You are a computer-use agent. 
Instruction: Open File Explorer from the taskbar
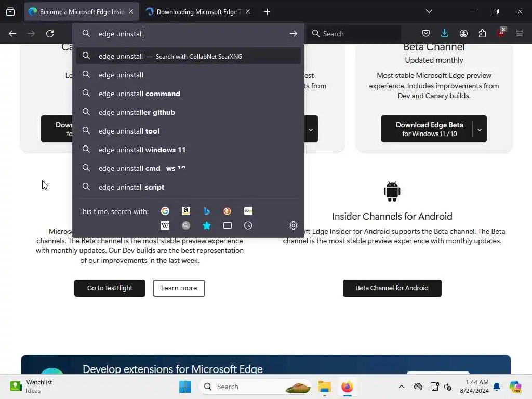(x=324, y=387)
